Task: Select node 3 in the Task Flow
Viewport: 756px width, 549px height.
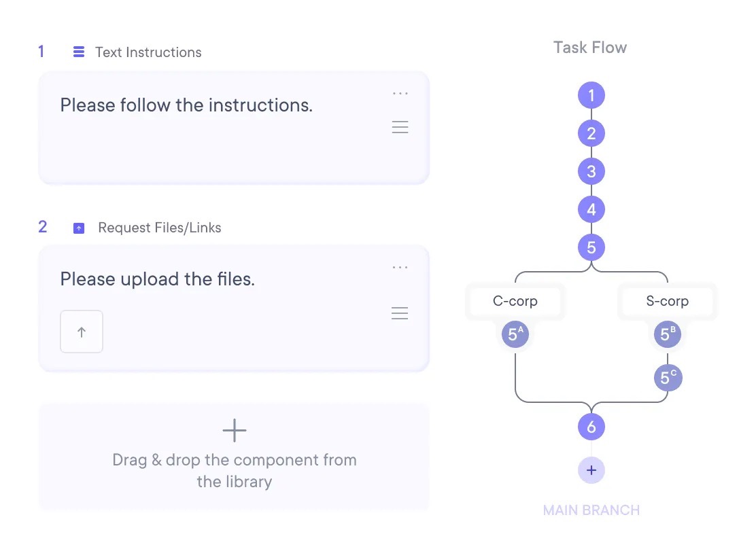Action: pos(591,171)
